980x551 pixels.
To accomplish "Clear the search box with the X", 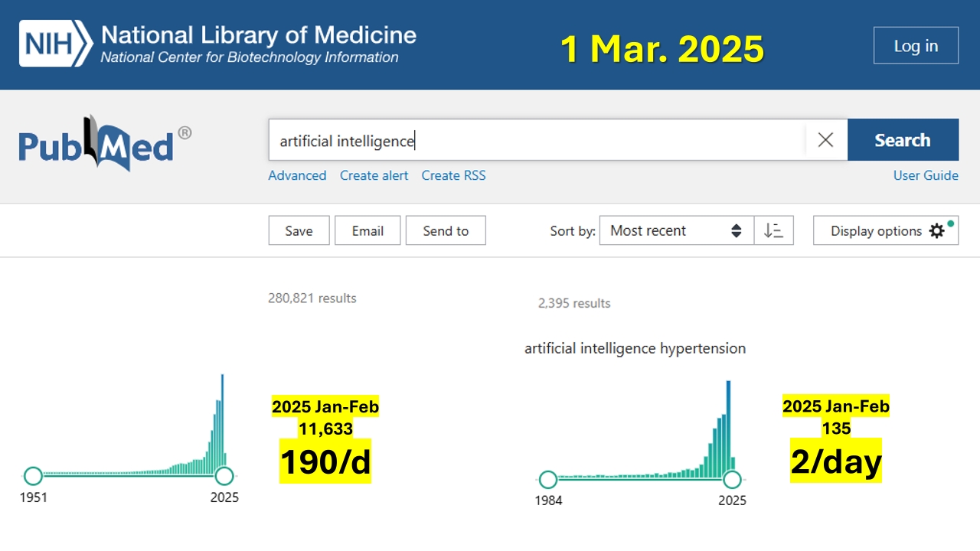I will coord(825,140).
